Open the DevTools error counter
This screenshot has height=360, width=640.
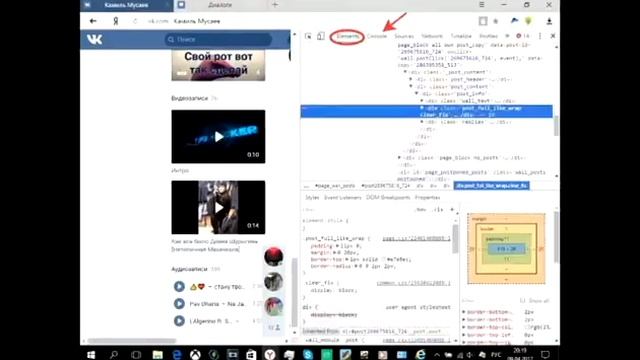522,36
